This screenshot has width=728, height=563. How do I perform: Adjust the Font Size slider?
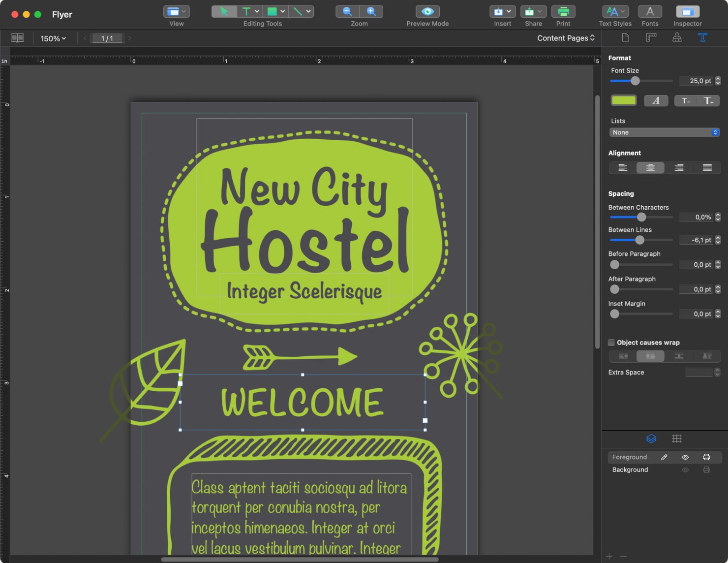(x=635, y=81)
